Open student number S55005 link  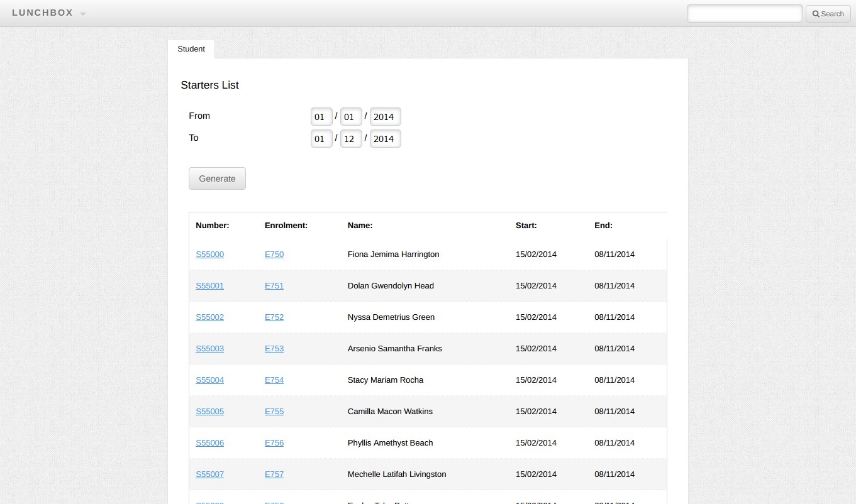[209, 412]
